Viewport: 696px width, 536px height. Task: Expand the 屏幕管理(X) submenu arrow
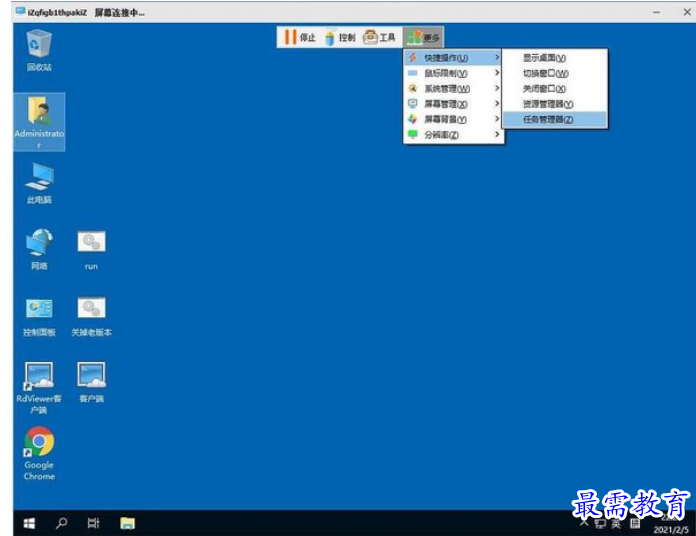(497, 103)
